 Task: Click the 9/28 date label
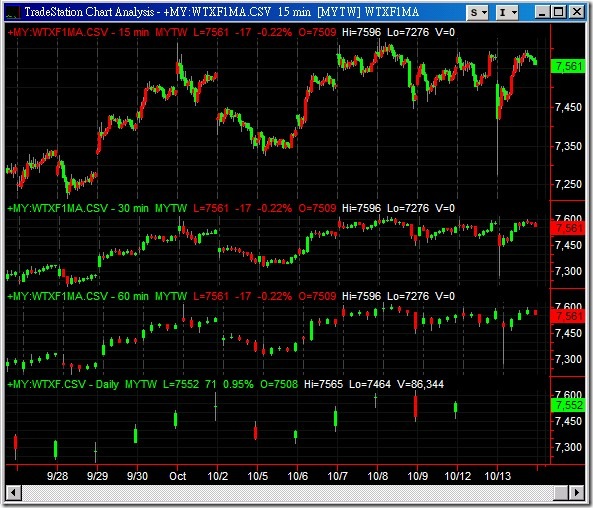(x=57, y=476)
